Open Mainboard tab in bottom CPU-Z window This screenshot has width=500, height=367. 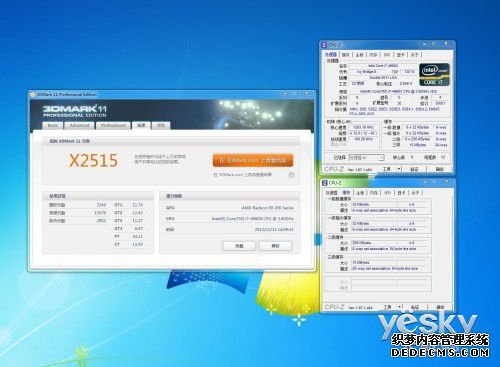coord(360,193)
